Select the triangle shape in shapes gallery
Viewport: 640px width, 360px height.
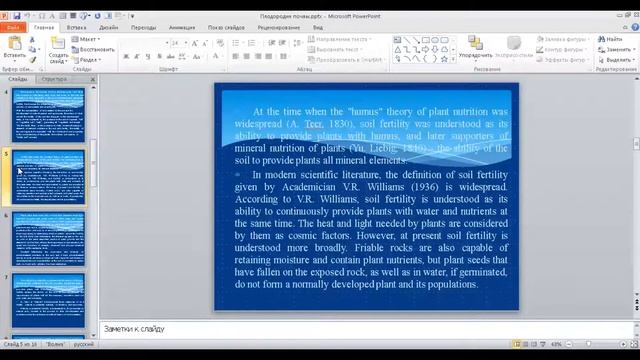pyautogui.click(x=398, y=49)
